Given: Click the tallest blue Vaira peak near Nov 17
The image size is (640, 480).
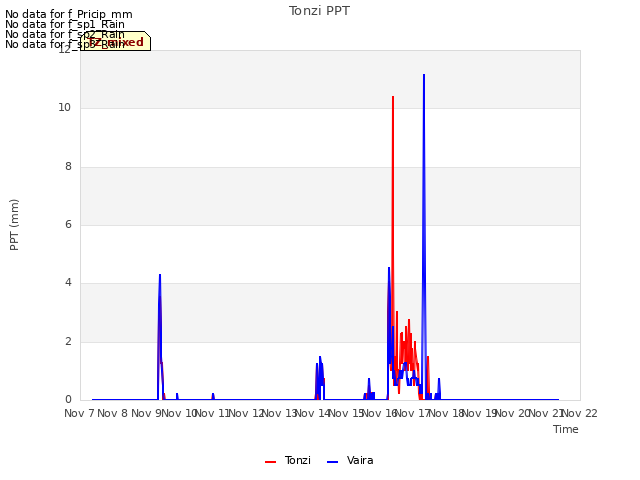Looking at the screenshot, I should point(424,75).
